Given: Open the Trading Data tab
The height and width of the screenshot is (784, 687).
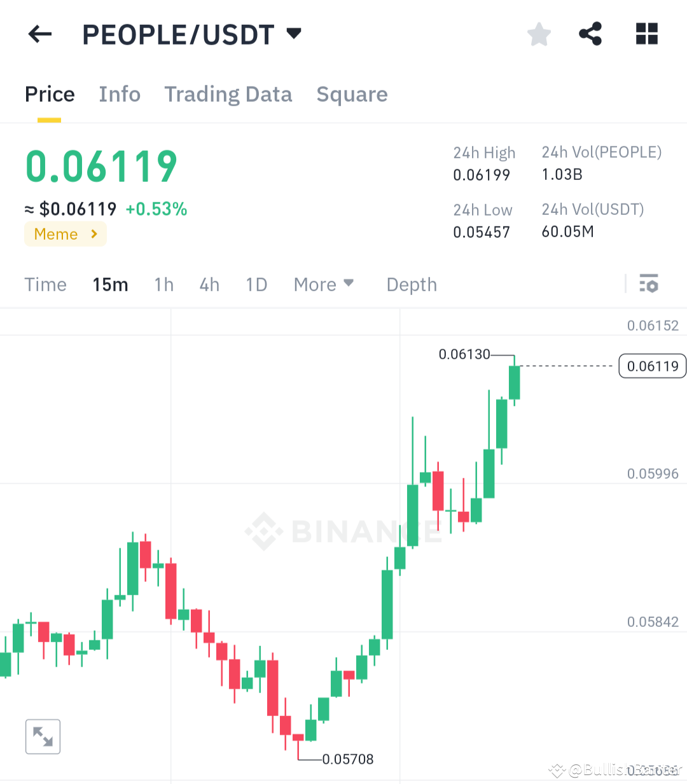Looking at the screenshot, I should coord(228,93).
